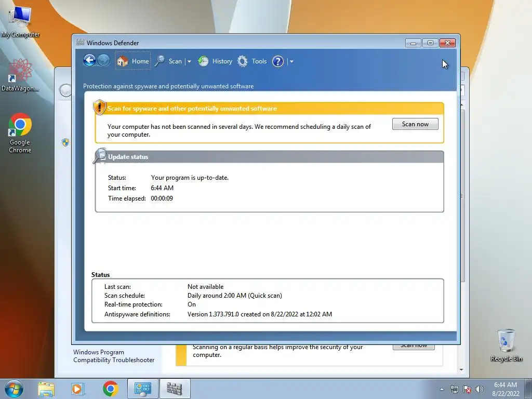Image resolution: width=532 pixels, height=399 pixels.
Task: Go back with the blue back arrow
Action: click(89, 61)
